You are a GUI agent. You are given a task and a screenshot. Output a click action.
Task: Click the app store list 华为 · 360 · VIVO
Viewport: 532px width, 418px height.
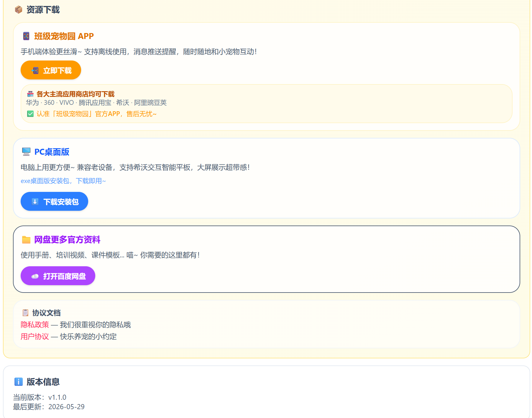tap(96, 102)
